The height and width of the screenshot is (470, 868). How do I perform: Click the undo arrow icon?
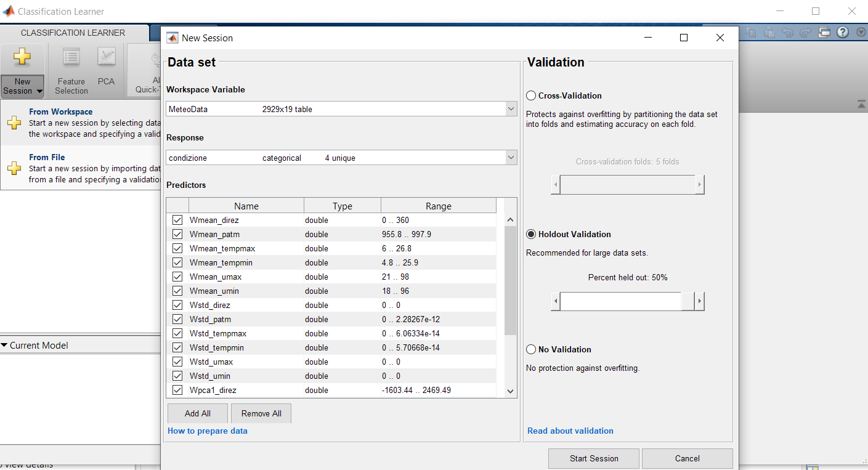coord(787,33)
